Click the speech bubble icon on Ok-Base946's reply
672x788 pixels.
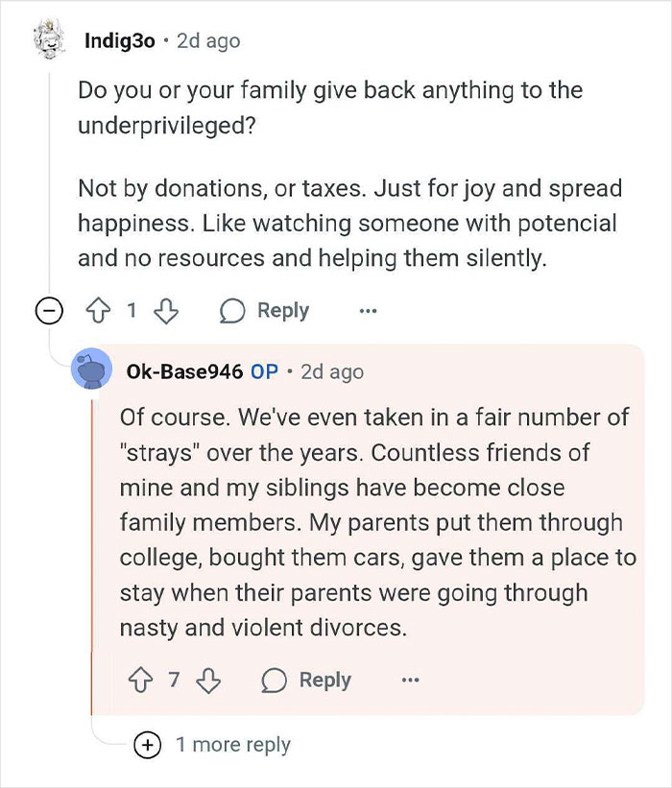point(274,680)
